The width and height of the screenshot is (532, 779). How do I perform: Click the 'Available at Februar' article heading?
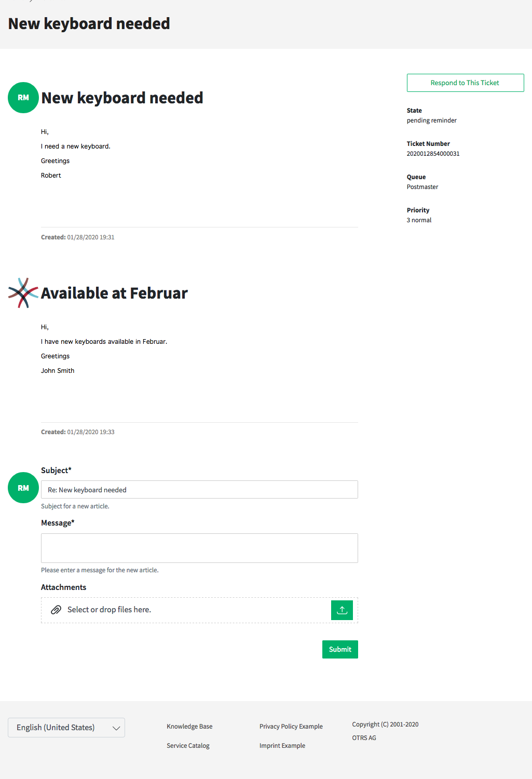[114, 293]
